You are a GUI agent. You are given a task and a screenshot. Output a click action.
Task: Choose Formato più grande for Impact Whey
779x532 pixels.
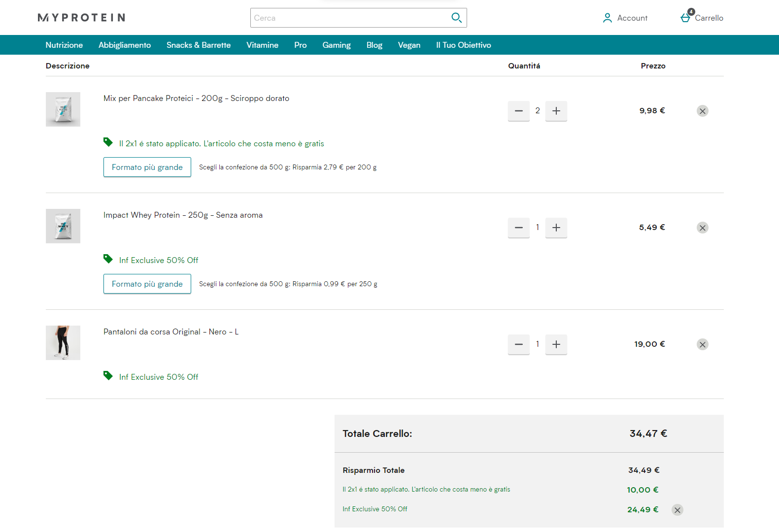click(x=147, y=284)
